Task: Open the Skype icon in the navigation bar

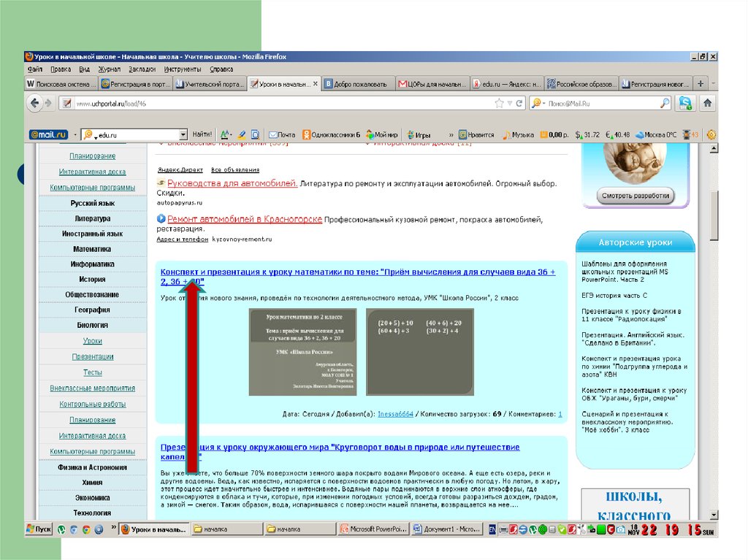Action: pos(685,104)
